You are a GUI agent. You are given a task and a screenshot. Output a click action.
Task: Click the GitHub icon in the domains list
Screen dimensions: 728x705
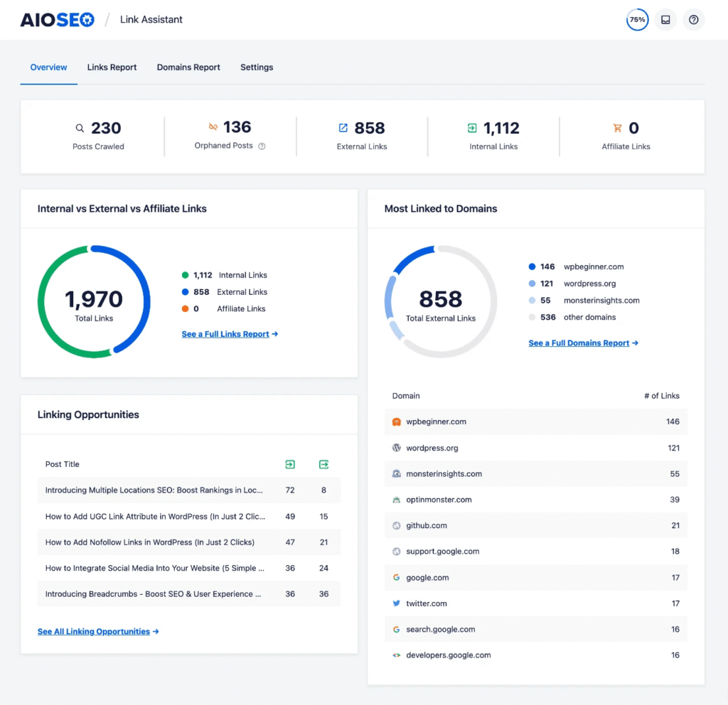coord(396,525)
